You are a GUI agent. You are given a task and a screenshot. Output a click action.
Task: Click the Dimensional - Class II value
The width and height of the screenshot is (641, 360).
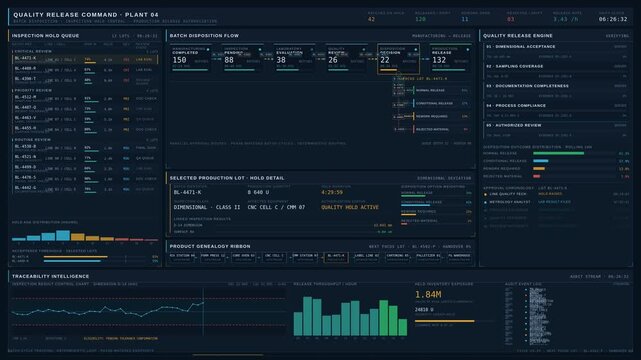(207, 208)
